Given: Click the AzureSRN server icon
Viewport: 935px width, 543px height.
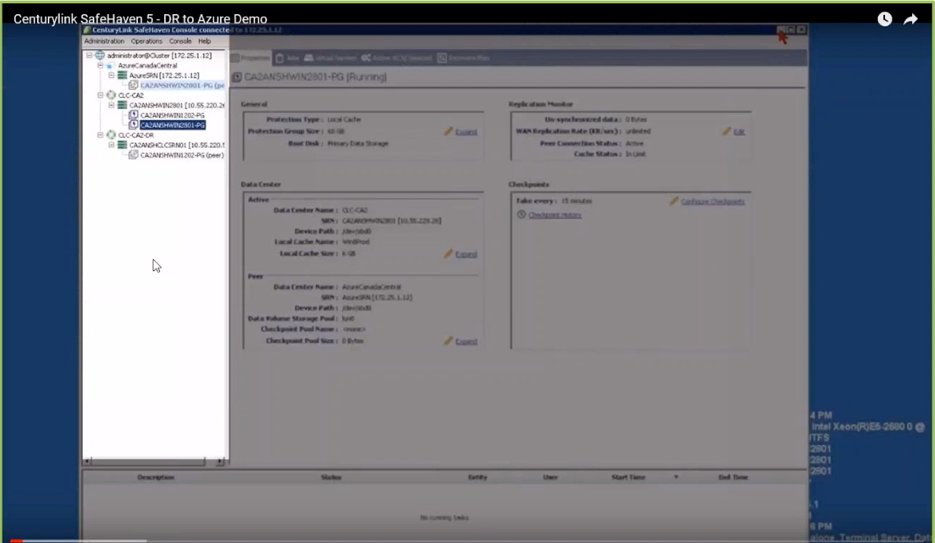Looking at the screenshot, I should [122, 75].
